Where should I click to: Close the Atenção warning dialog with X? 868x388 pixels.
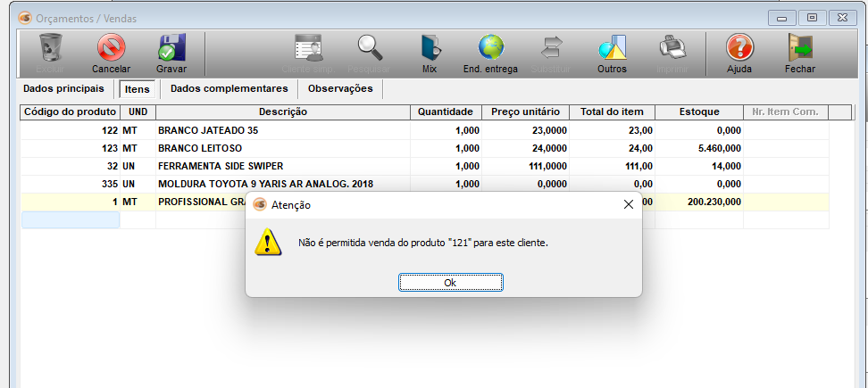(628, 204)
